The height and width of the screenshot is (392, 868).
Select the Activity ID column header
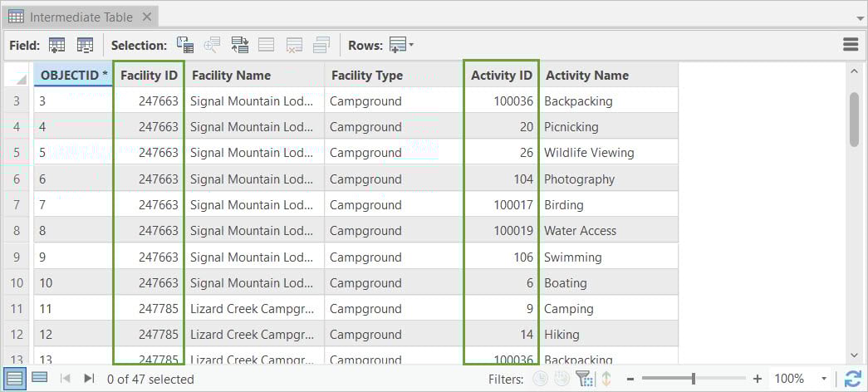pyautogui.click(x=501, y=76)
